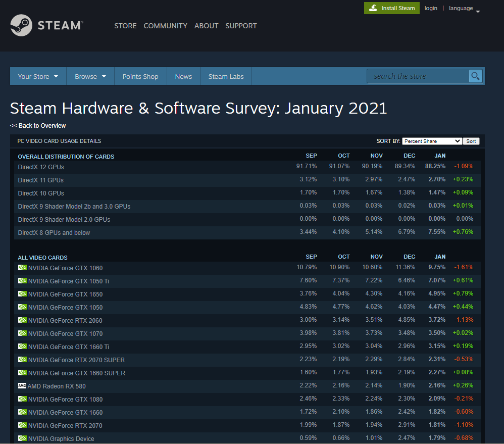The height and width of the screenshot is (444, 504).
Task: Click the 7.07% January GTX 1050 Ti value
Action: click(437, 280)
